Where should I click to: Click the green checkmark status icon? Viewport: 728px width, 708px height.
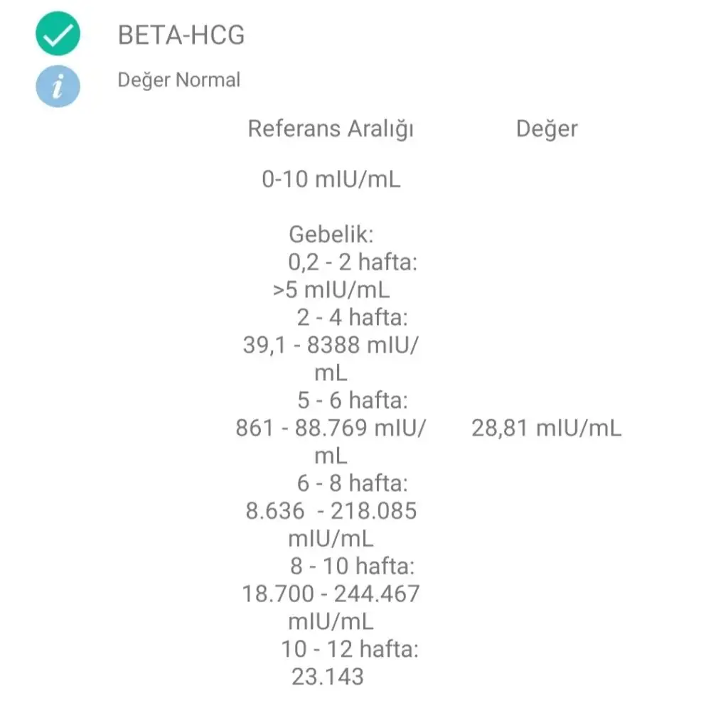pos(58,34)
